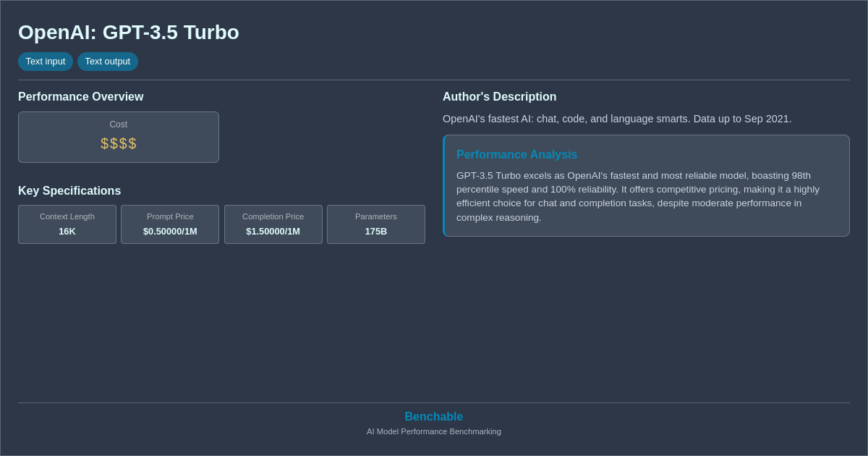Click the Cost label above the dollar signs
Image resolution: width=868 pixels, height=456 pixels.
(118, 124)
